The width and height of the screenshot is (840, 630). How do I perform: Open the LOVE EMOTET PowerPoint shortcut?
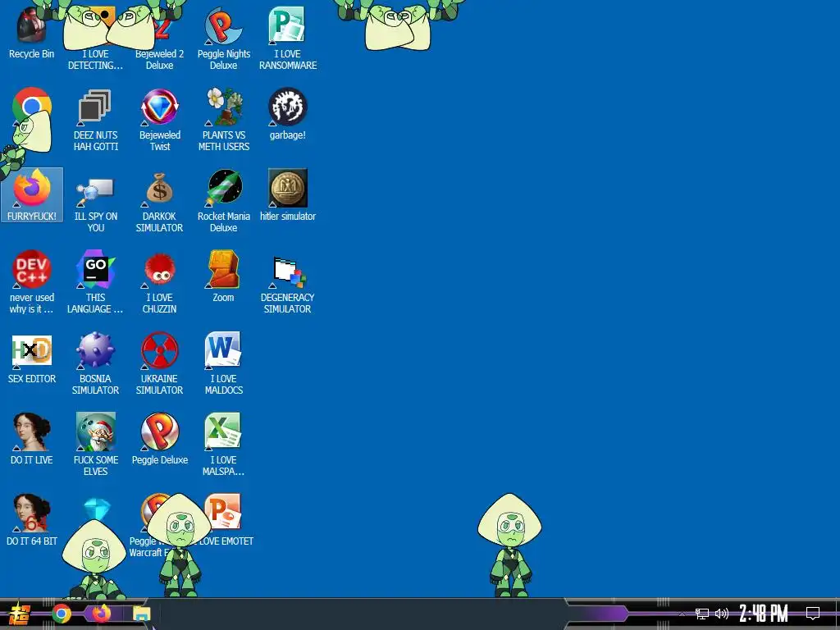pyautogui.click(x=223, y=520)
